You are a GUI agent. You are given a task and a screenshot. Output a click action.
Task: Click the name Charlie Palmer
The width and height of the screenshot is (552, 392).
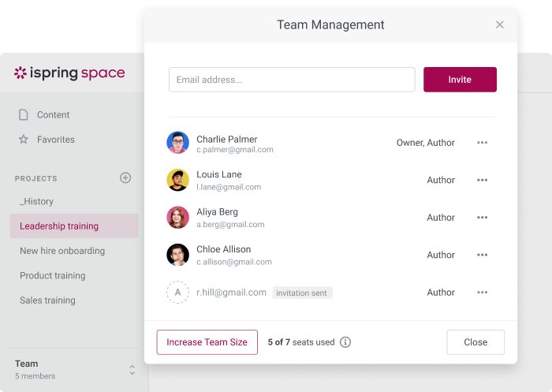(x=227, y=139)
